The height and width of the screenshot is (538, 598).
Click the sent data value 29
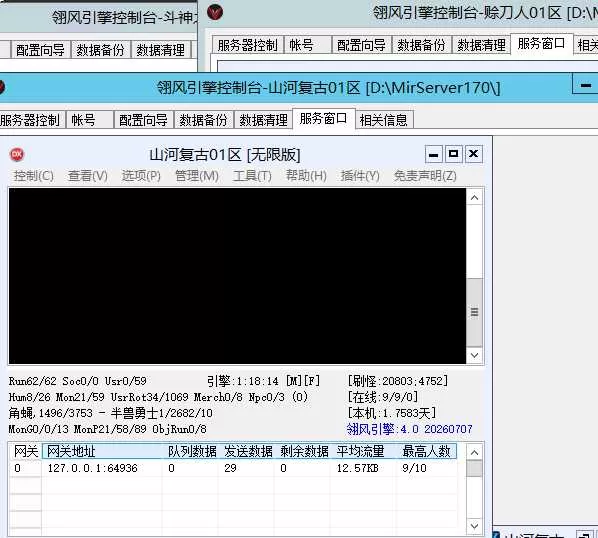(230, 468)
